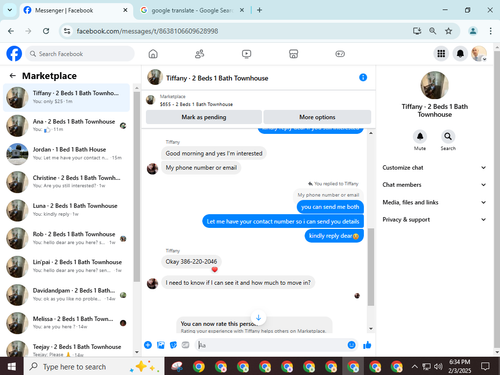The height and width of the screenshot is (375, 500).
Task: Search in conversation using magnifier icon
Action: (448, 136)
